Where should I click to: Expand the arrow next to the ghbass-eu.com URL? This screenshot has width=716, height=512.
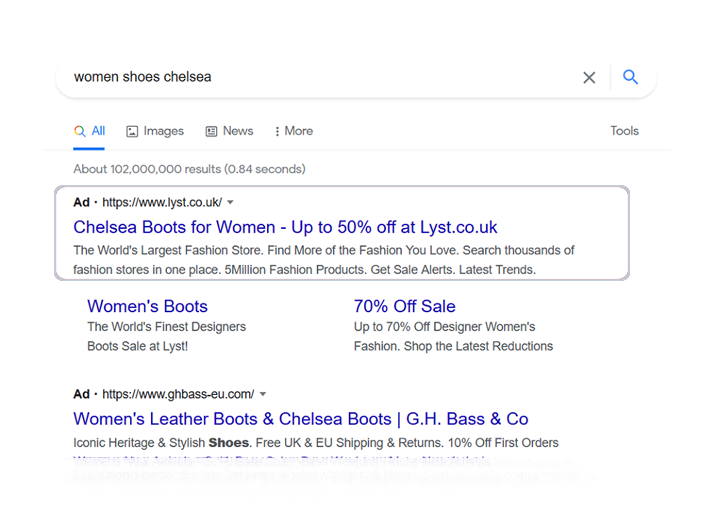click(x=262, y=394)
